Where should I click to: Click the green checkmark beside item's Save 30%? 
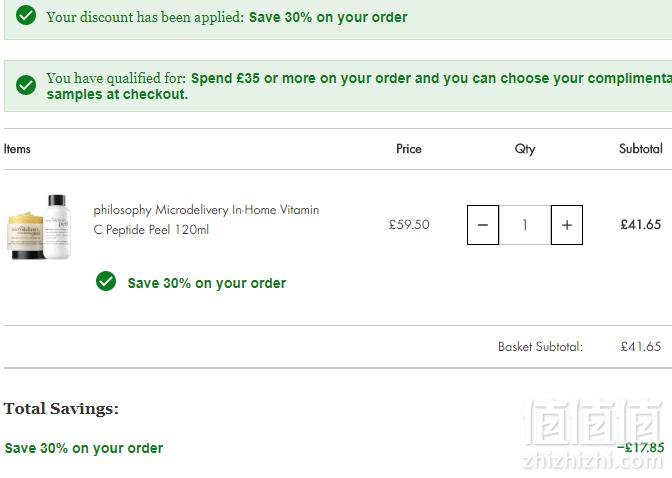coord(106,281)
